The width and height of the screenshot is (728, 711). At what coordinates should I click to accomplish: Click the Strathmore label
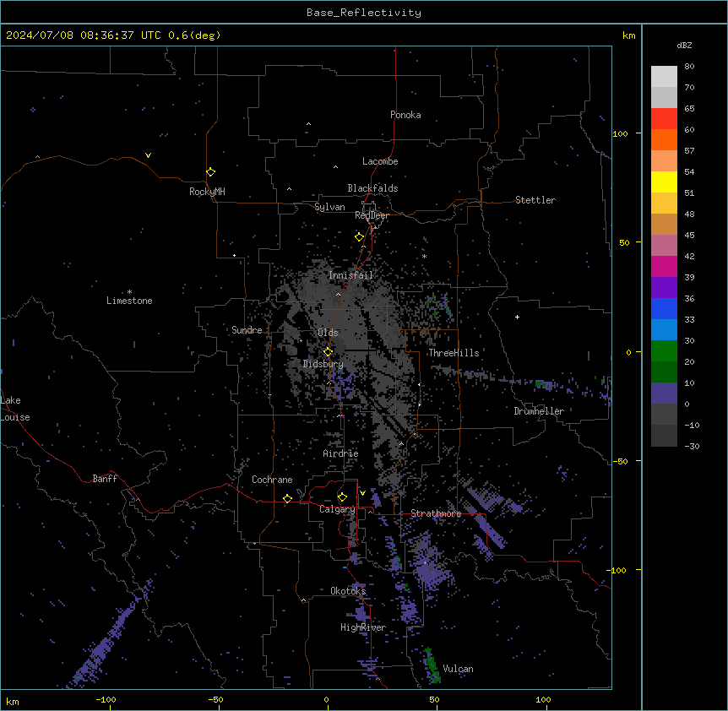point(436,513)
